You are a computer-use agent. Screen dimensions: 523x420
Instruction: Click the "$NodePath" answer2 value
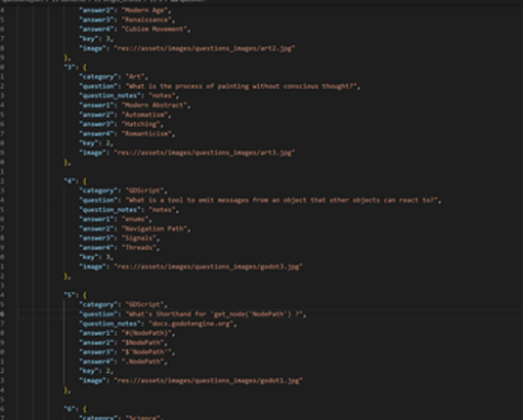coord(143,343)
